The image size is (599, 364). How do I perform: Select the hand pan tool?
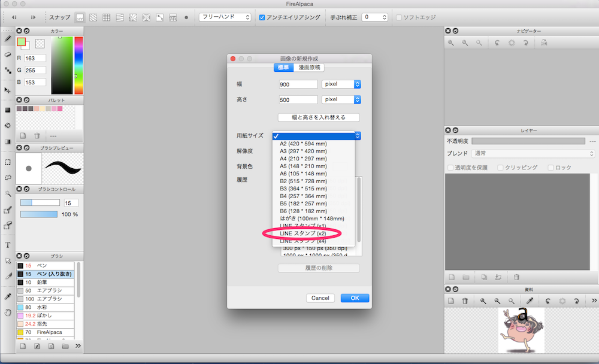tap(8, 313)
